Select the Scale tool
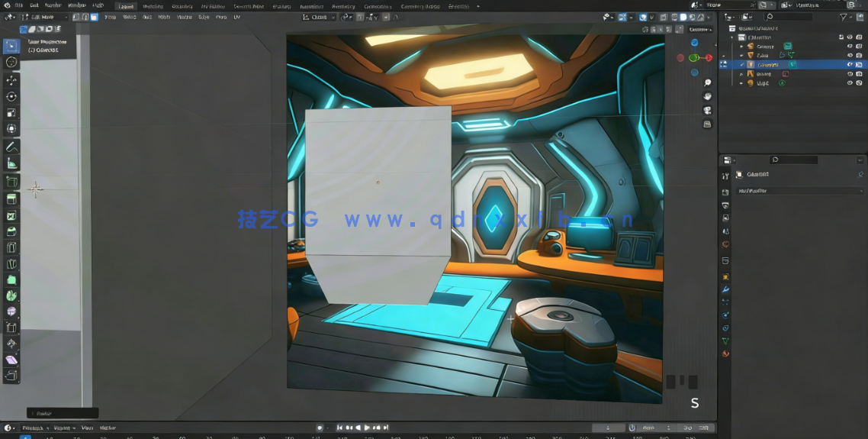 [11, 112]
